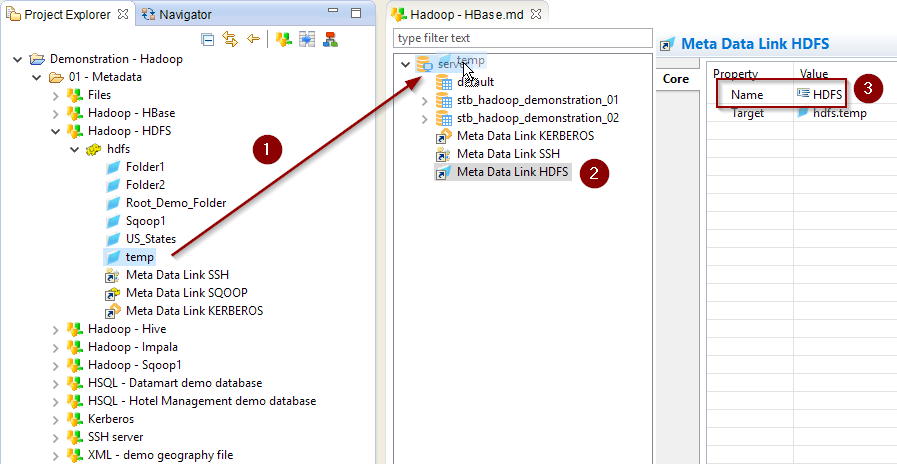Select the Sqoop1 folder under hdfs
This screenshot has height=464, width=897.
(145, 221)
